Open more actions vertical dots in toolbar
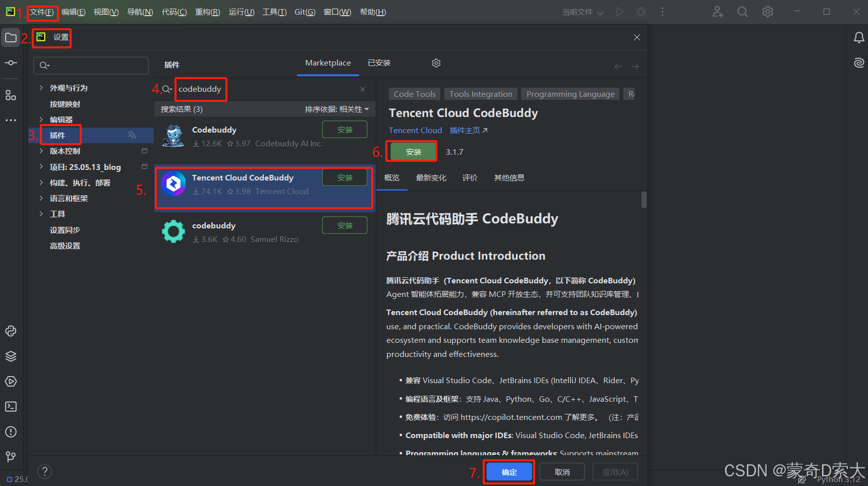The height and width of the screenshot is (486, 868). (662, 12)
